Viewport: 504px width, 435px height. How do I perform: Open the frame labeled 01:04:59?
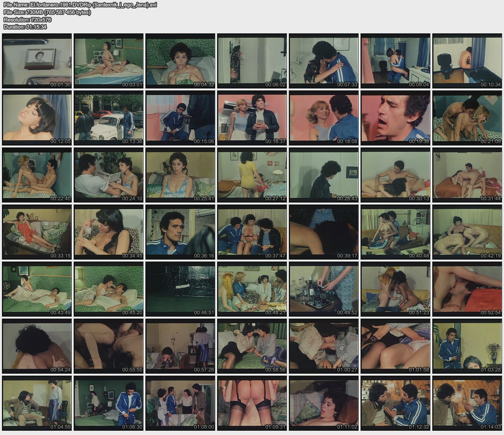37,403
